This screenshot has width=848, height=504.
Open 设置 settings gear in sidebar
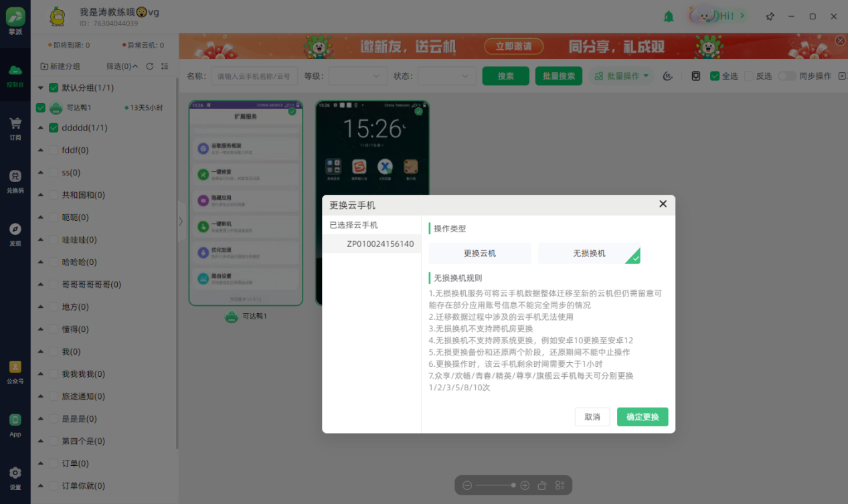pos(15,478)
